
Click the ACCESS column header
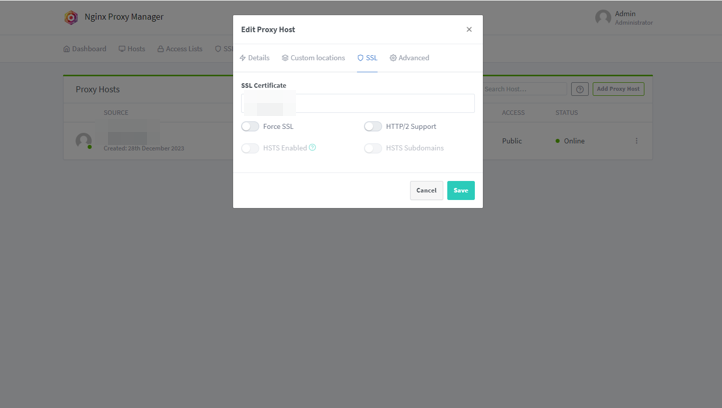[513, 112]
